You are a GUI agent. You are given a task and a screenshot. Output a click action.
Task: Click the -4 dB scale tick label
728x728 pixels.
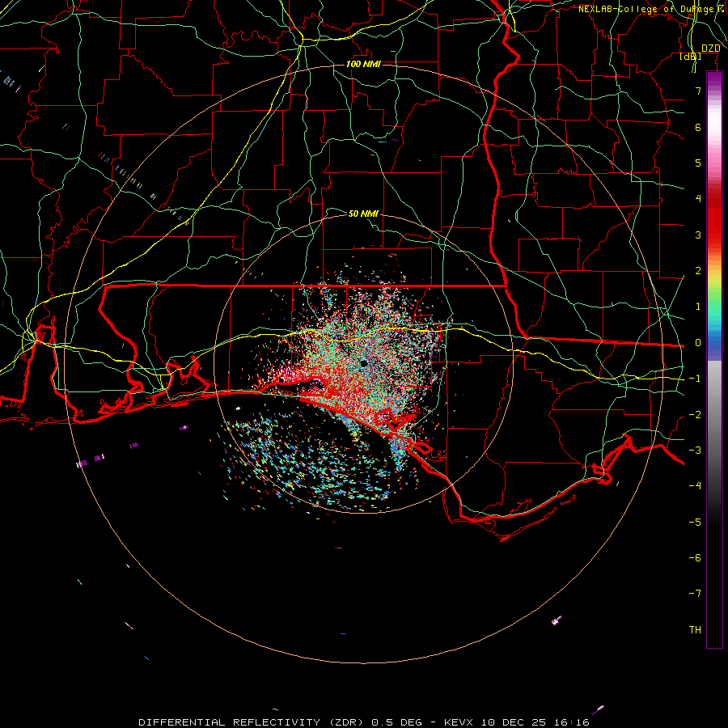point(695,486)
